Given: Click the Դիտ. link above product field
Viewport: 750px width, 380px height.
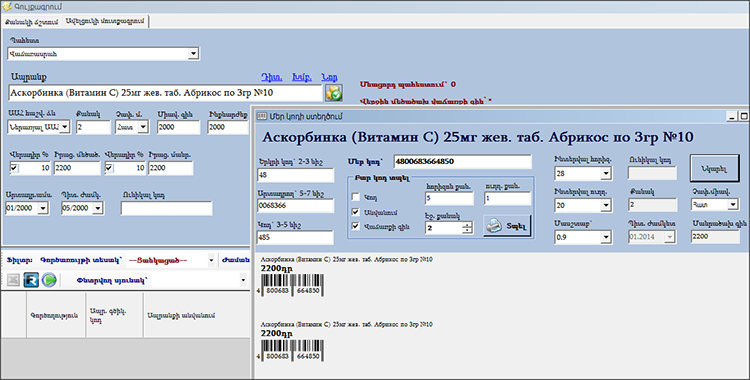Looking at the screenshot, I should coord(271,77).
